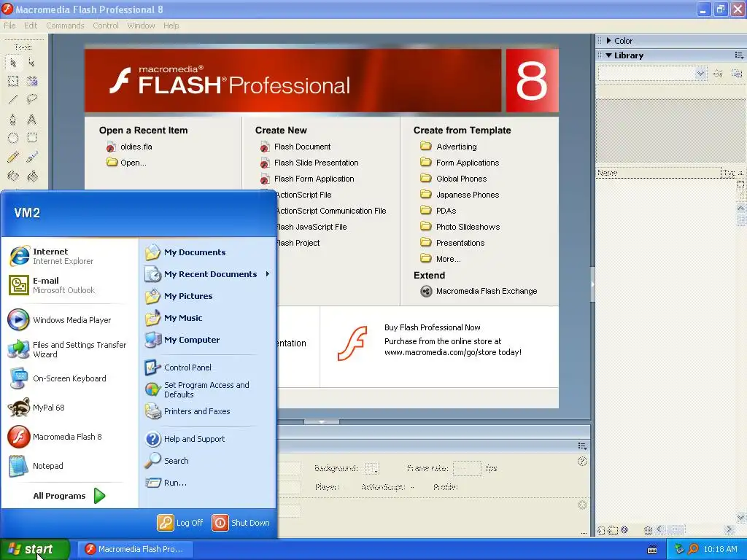The image size is (747, 560).
Task: Create a new Flash Document
Action: (x=302, y=147)
